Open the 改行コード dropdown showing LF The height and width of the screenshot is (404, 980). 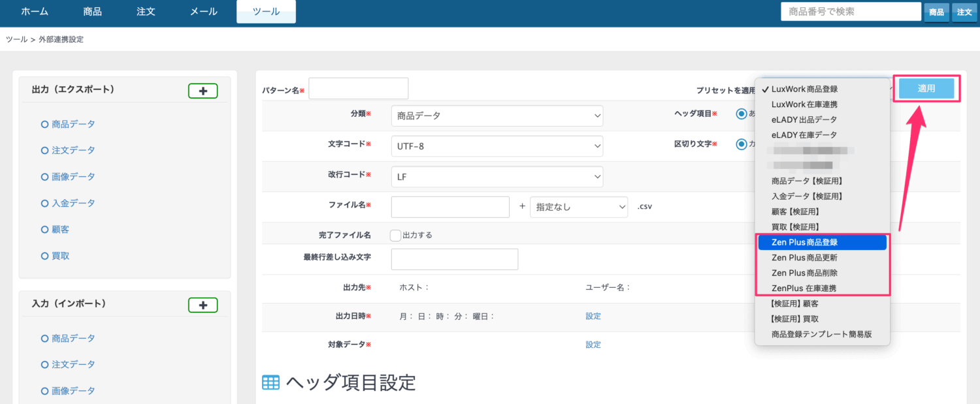click(x=497, y=176)
